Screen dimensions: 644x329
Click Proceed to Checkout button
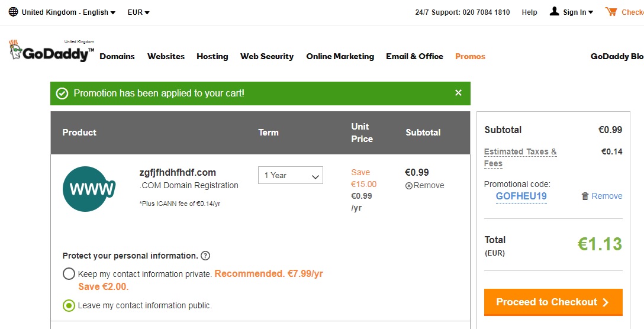(553, 302)
